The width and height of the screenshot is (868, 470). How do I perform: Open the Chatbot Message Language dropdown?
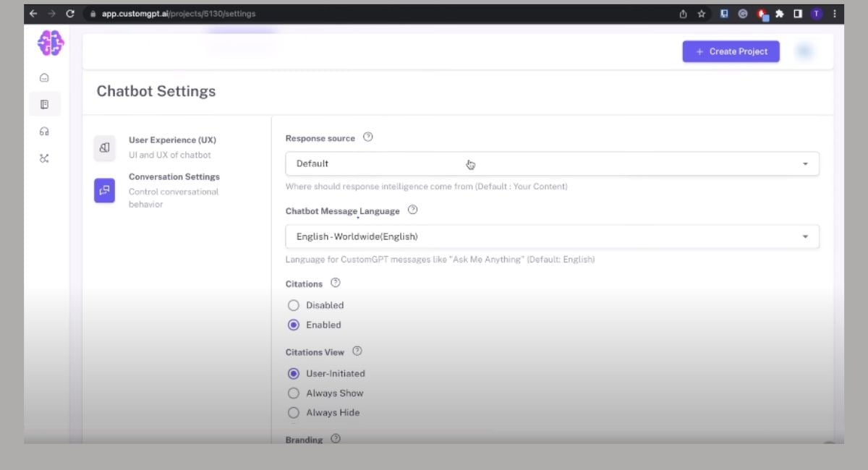pyautogui.click(x=552, y=236)
